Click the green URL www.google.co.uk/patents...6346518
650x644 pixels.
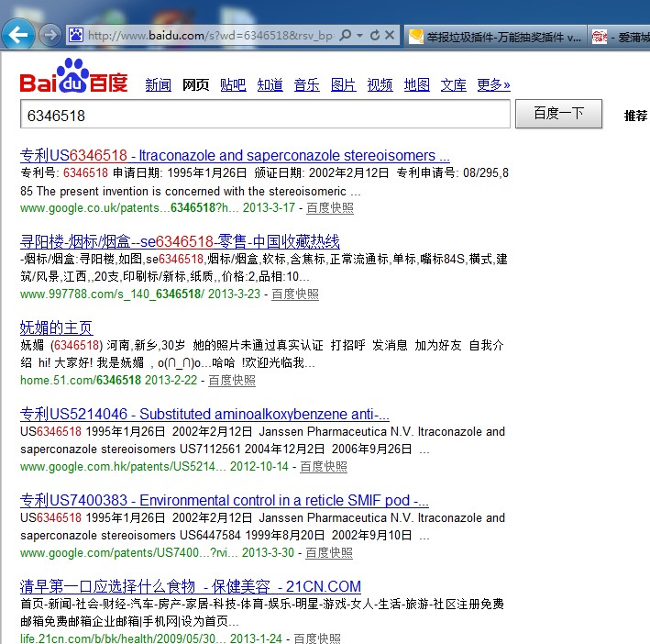(x=129, y=207)
